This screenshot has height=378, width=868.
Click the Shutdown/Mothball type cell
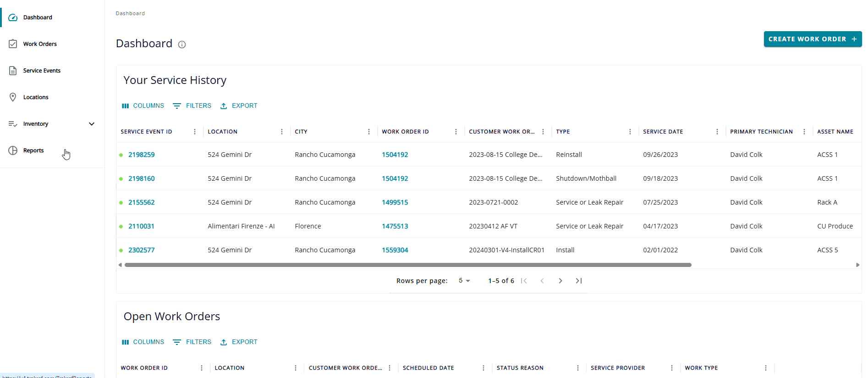click(586, 178)
